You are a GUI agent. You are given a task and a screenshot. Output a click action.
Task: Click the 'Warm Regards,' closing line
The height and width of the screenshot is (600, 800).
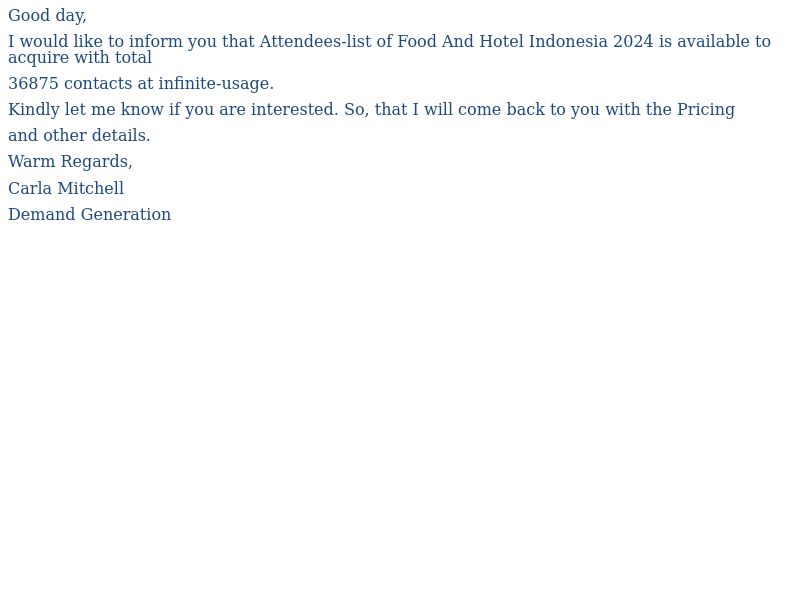(x=70, y=162)
